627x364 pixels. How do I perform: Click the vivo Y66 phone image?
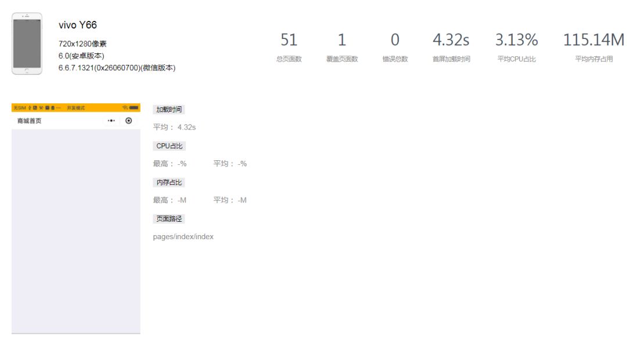point(27,44)
